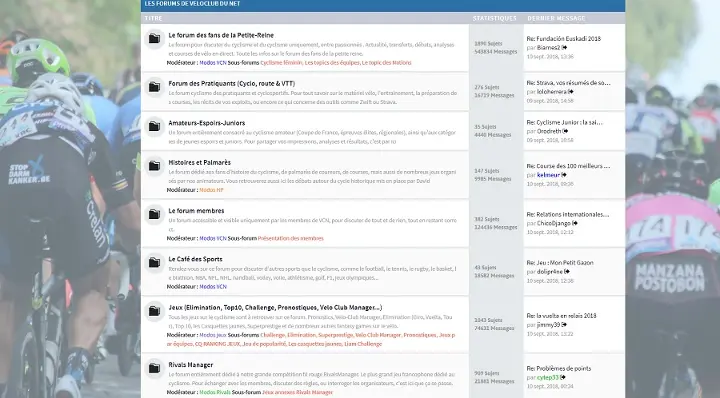Jump to last post icon next to ChicoDjango

click(x=575, y=224)
